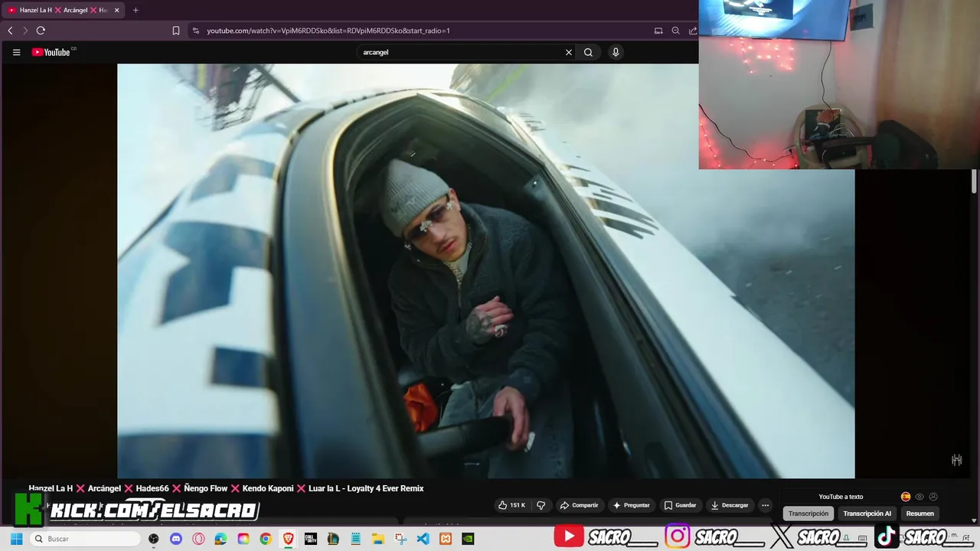Open the Notepad app from taskbar

pos(355,539)
